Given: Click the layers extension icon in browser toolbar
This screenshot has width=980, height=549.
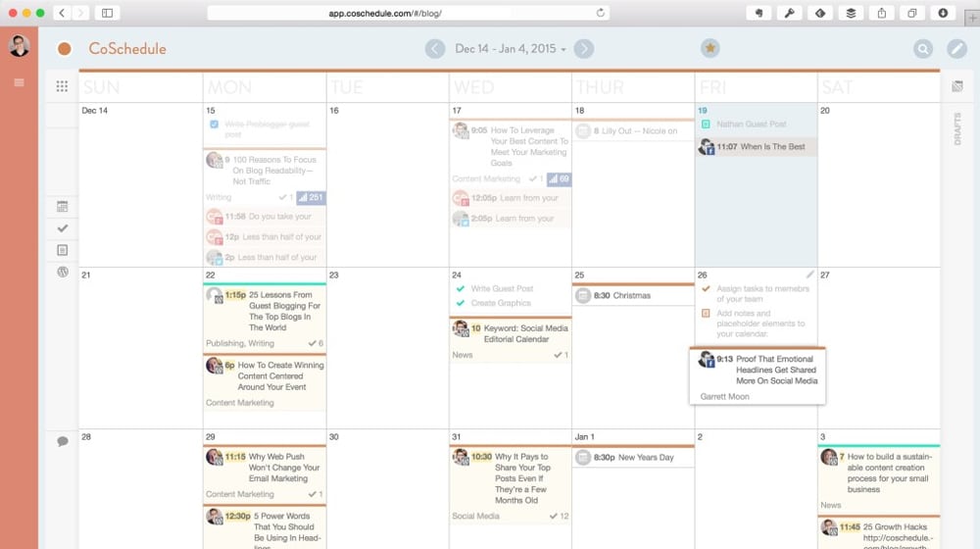Looking at the screenshot, I should [x=851, y=13].
